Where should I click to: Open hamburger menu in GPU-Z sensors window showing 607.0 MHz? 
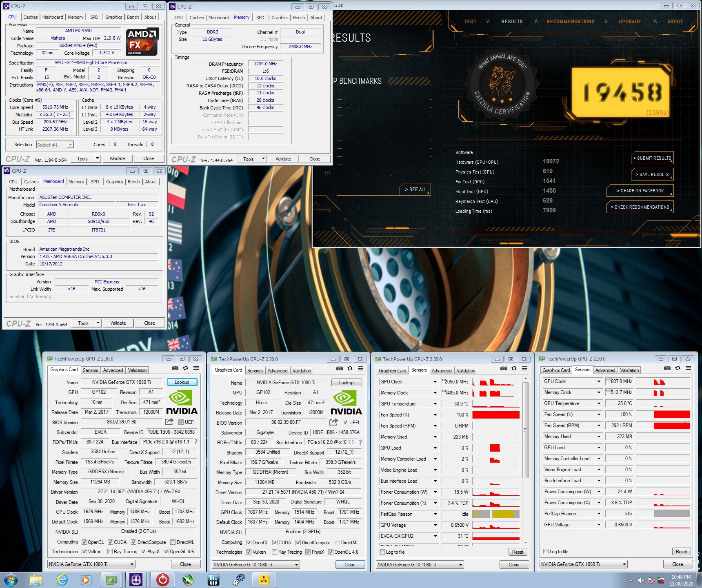point(688,368)
